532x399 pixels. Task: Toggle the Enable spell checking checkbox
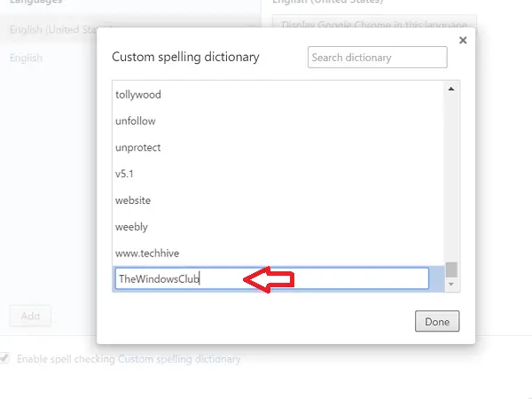(x=4, y=358)
